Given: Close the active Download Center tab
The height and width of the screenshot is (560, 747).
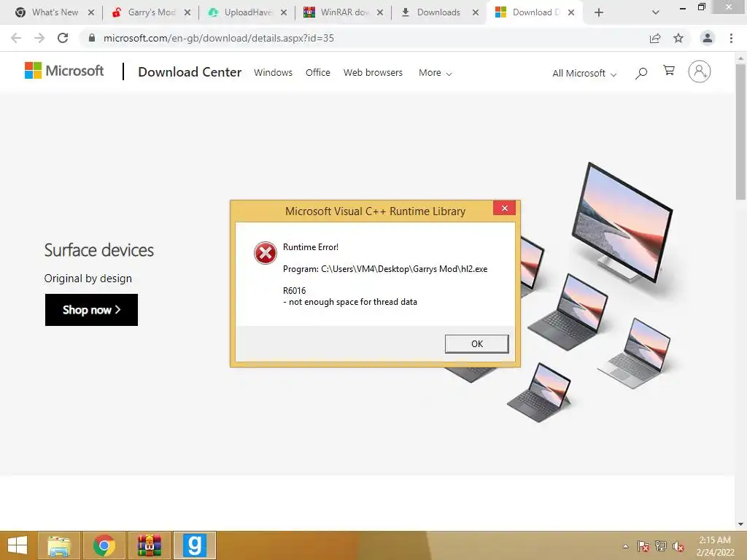Looking at the screenshot, I should [x=570, y=12].
